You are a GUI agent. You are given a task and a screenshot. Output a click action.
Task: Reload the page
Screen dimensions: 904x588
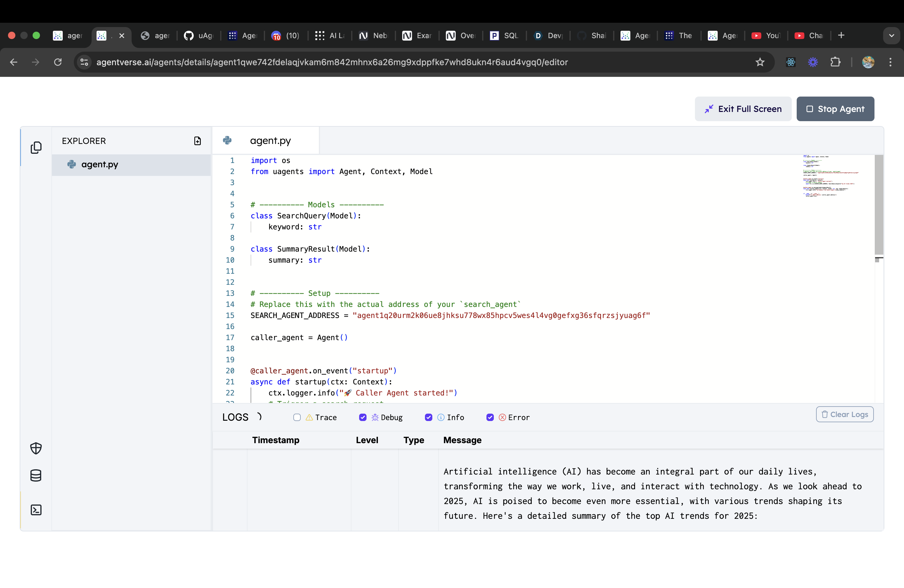pos(58,62)
